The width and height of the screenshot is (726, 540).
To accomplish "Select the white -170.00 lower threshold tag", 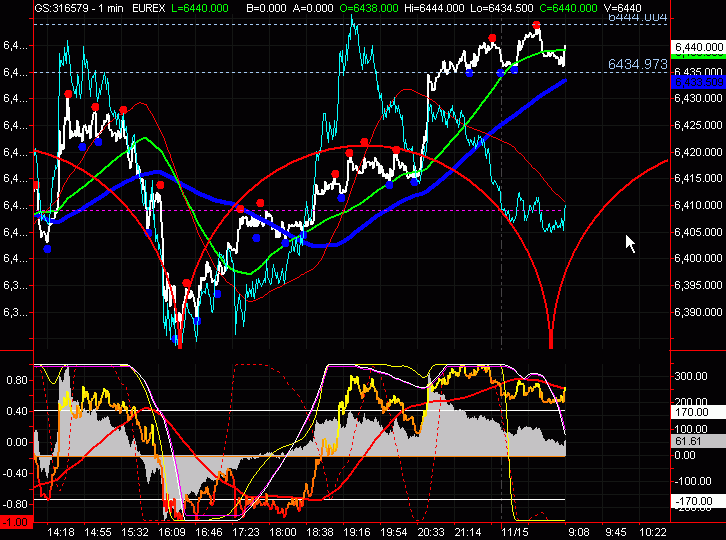I will pos(698,501).
